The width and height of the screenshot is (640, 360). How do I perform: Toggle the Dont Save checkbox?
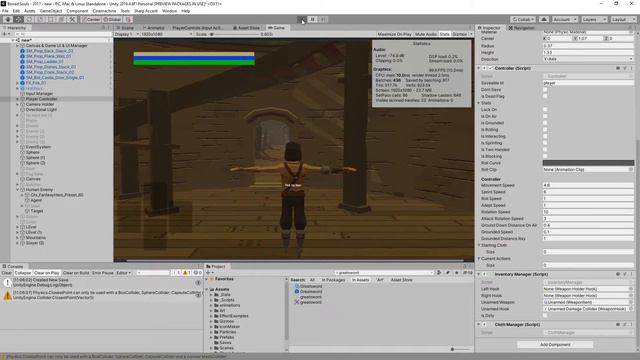(545, 89)
